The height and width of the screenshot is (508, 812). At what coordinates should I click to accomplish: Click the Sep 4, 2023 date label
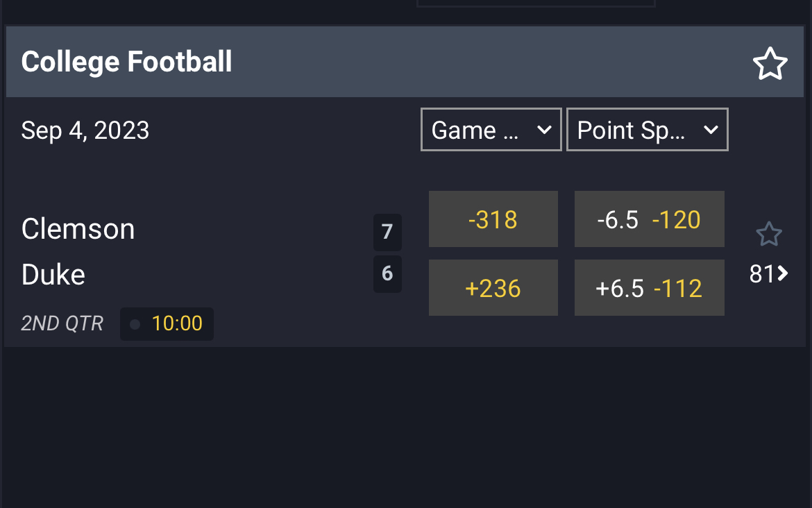click(85, 130)
